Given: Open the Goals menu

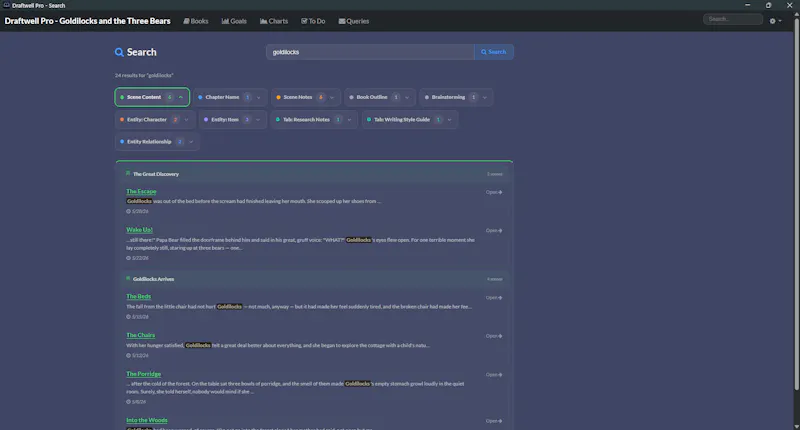Looking at the screenshot, I should [x=234, y=21].
